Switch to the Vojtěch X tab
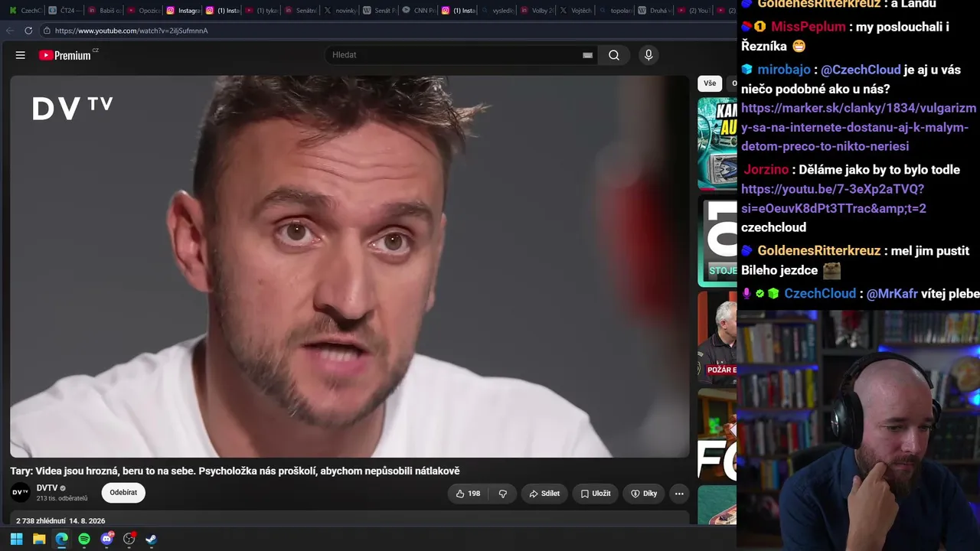This screenshot has height=551, width=980. pos(576,11)
